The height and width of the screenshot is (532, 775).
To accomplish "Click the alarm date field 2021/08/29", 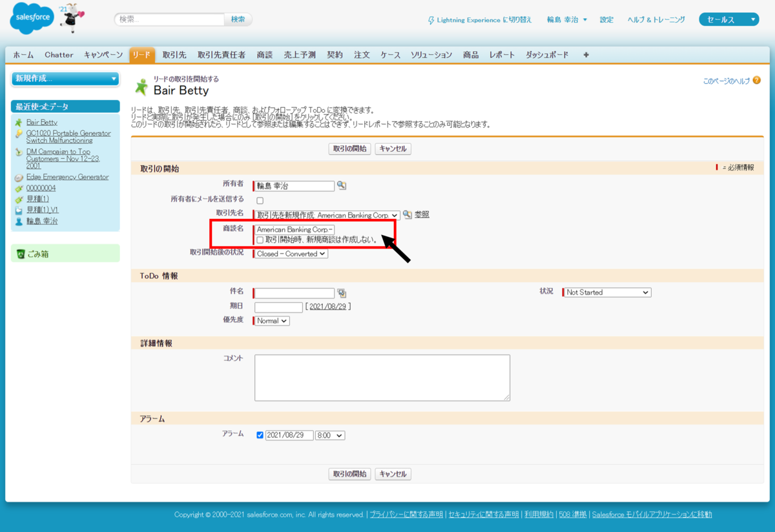I will tap(289, 436).
